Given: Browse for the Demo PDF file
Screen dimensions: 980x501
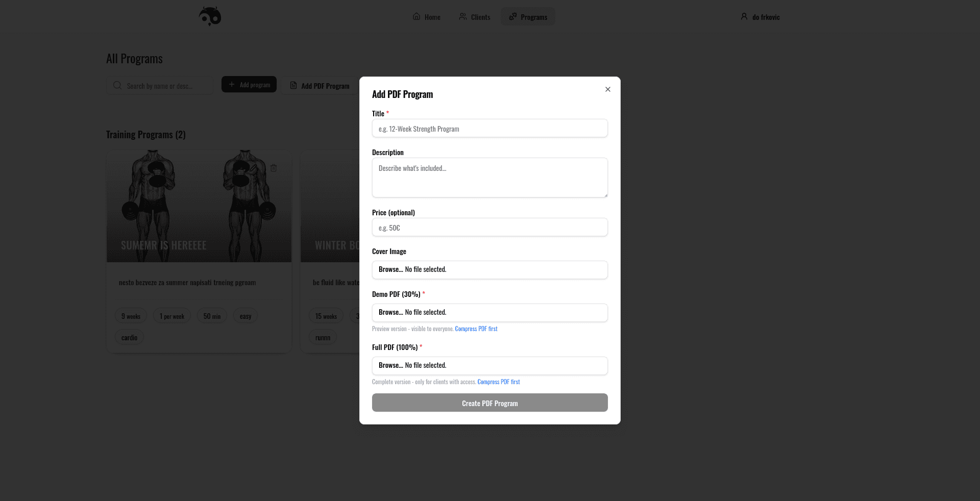Looking at the screenshot, I should click(x=390, y=312).
